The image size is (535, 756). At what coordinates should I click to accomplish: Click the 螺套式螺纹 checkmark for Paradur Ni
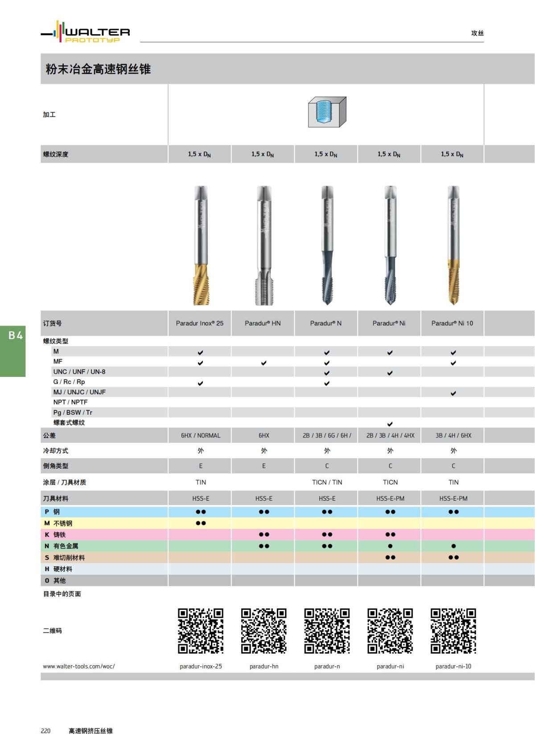pos(390,424)
